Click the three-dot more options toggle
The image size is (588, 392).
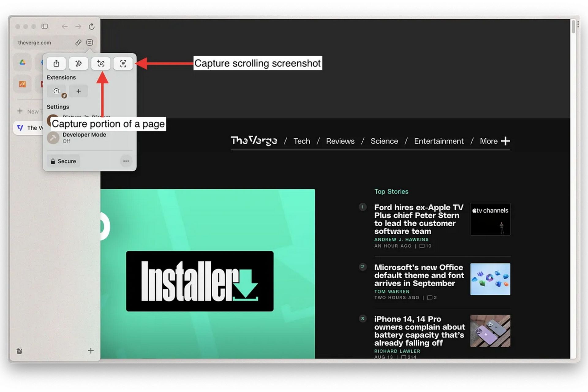click(126, 161)
